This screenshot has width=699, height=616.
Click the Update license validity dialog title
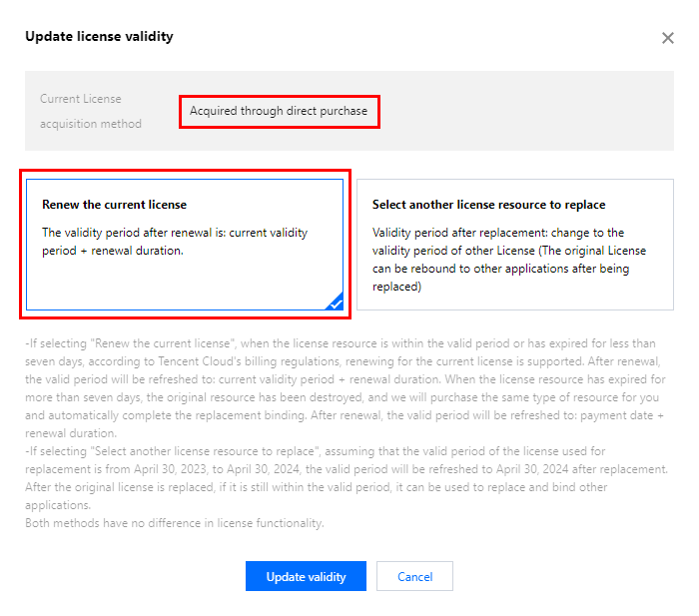click(x=99, y=37)
